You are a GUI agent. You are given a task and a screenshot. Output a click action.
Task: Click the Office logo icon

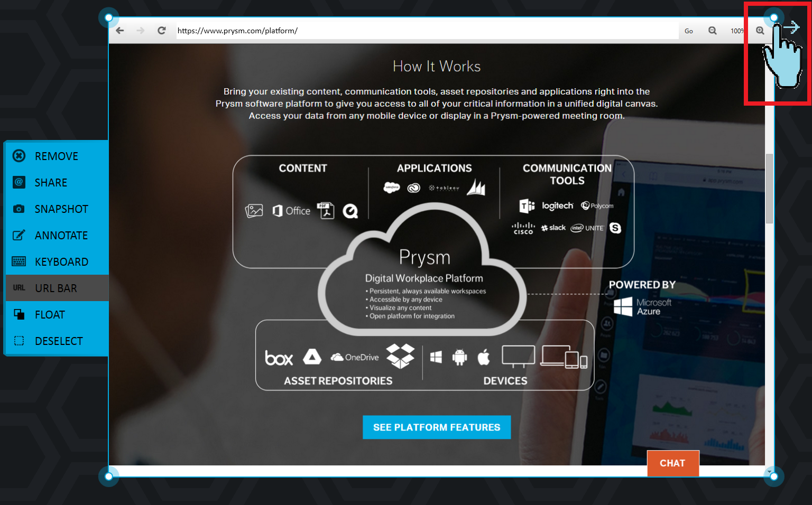point(291,211)
